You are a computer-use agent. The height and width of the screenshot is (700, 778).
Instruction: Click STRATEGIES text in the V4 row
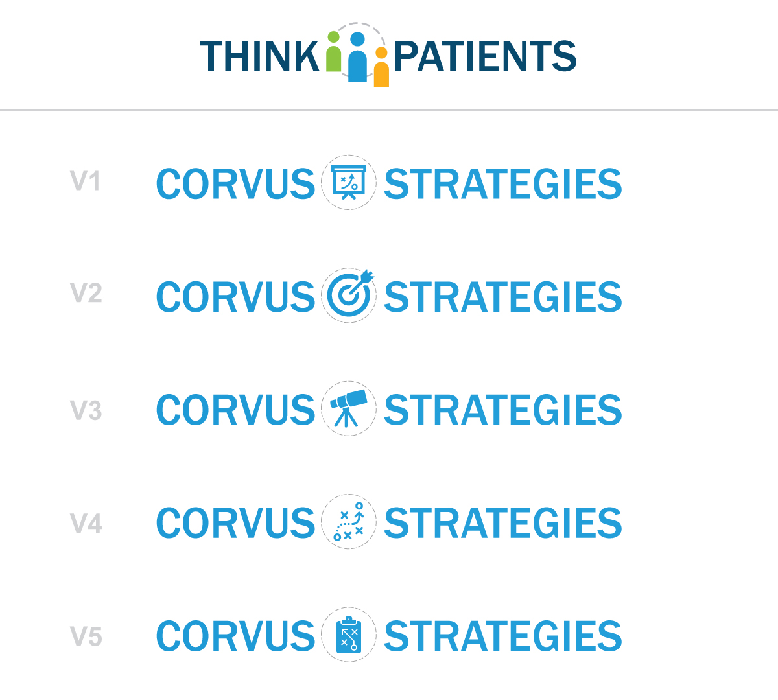[x=502, y=523]
